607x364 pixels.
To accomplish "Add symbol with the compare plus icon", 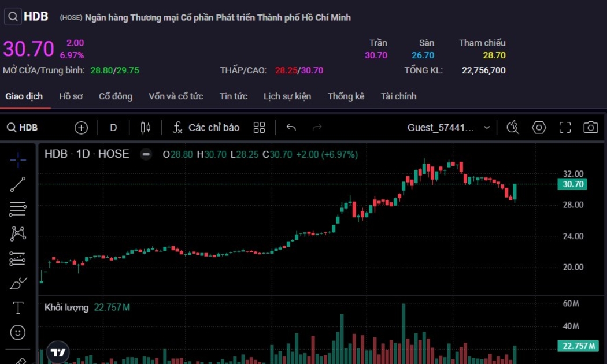I will point(81,128).
